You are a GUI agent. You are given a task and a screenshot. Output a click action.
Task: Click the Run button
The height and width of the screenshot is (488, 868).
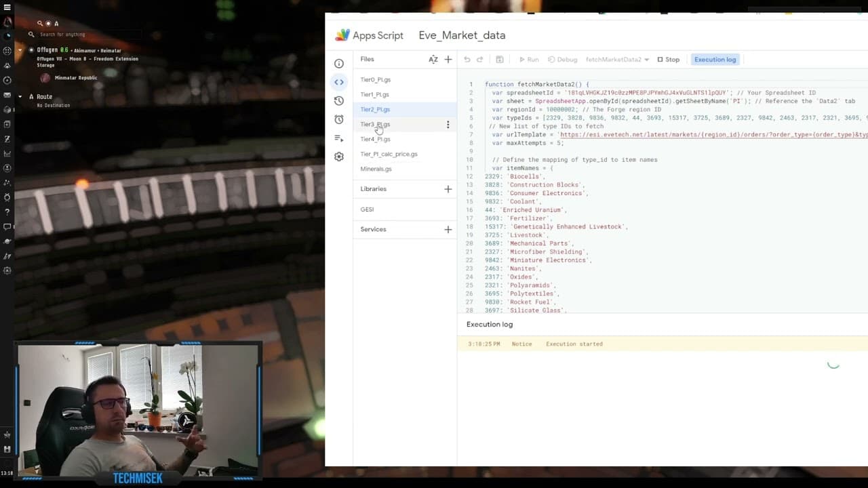(x=529, y=60)
